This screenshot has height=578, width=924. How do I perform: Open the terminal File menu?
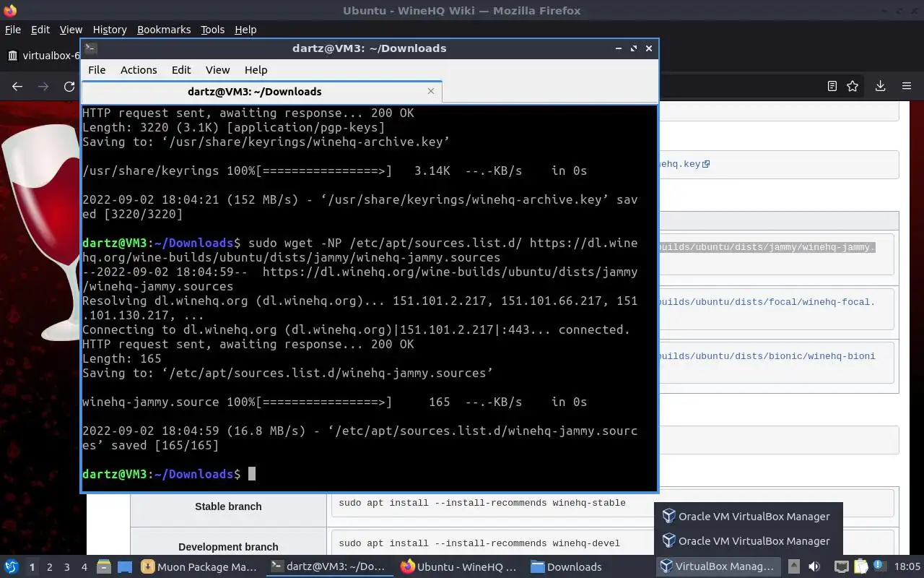[97, 70]
